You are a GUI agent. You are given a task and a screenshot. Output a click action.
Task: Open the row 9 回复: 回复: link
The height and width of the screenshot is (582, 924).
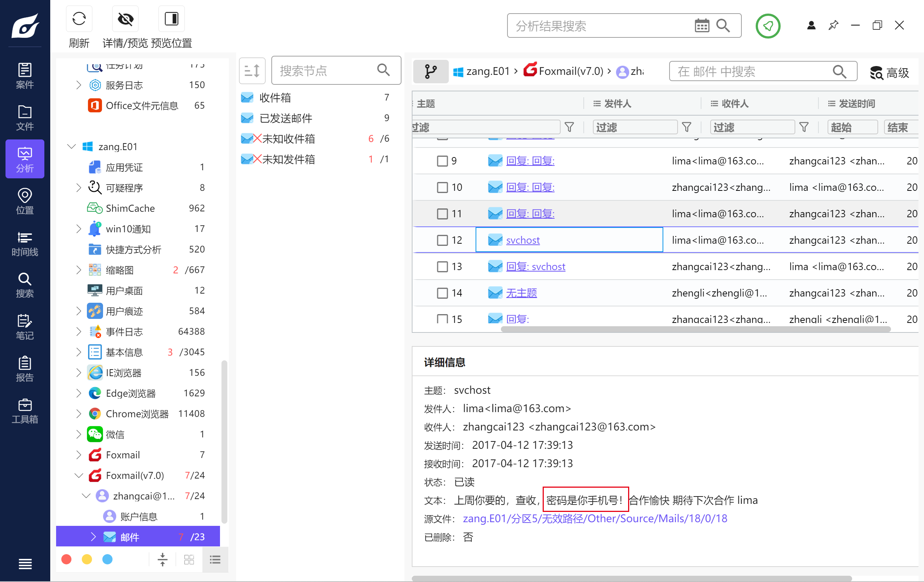(530, 161)
